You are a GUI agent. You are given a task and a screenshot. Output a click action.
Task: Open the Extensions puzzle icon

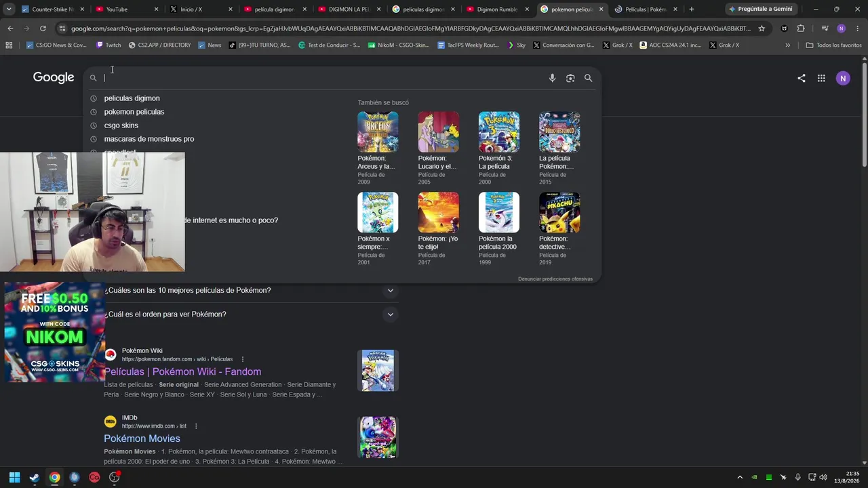pyautogui.click(x=801, y=28)
